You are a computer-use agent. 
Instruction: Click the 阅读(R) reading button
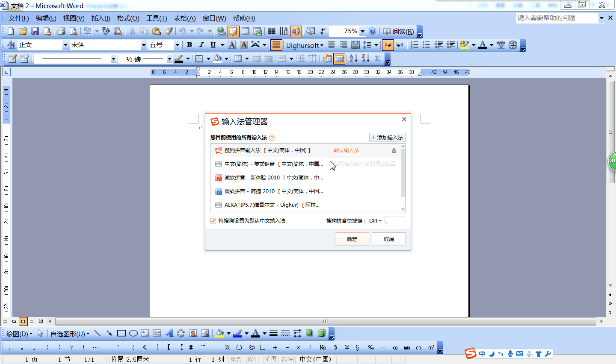399,31
